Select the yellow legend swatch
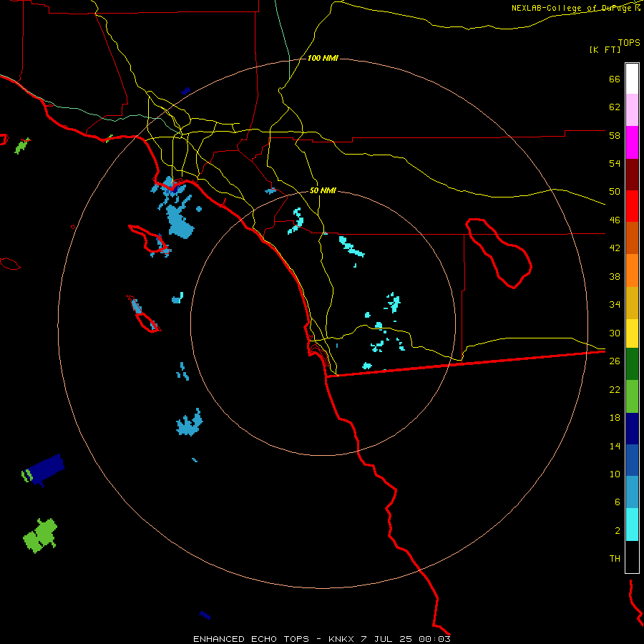This screenshot has height=644, width=644. click(632, 333)
